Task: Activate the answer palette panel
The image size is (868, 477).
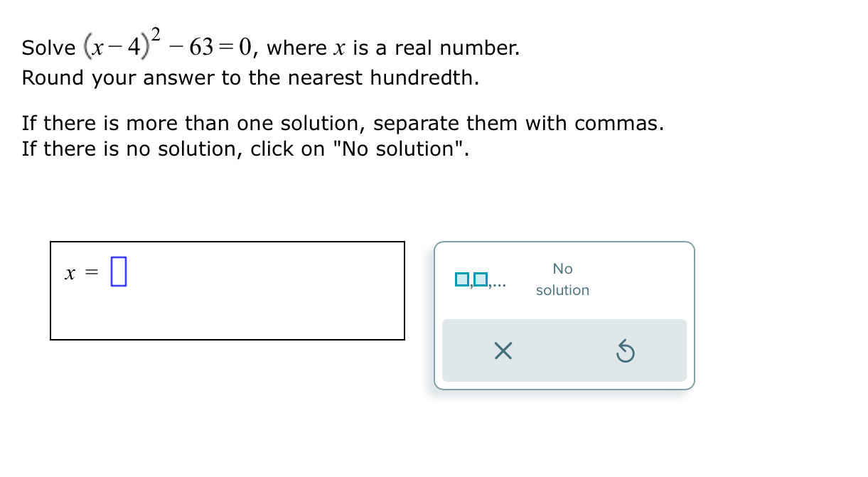Action: point(564,316)
